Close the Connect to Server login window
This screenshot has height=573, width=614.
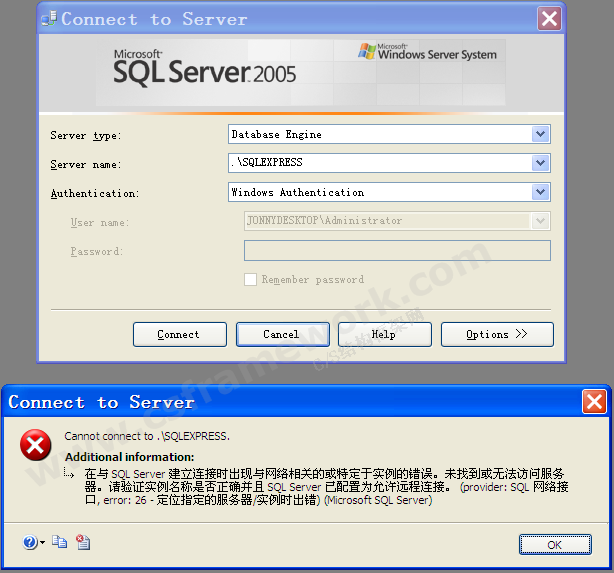(549, 19)
